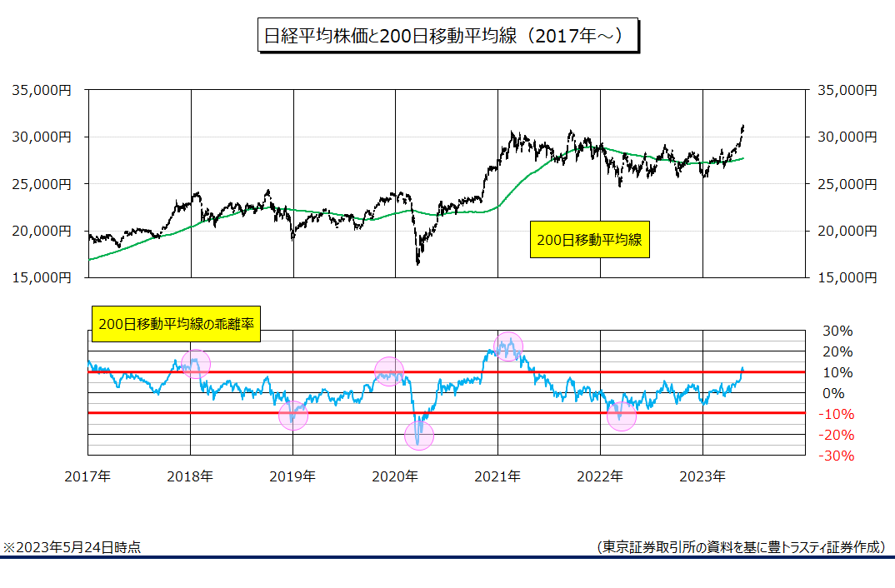This screenshot has height=588, width=895.
Task: Click the right axis label 35,000円
Action: (847, 90)
